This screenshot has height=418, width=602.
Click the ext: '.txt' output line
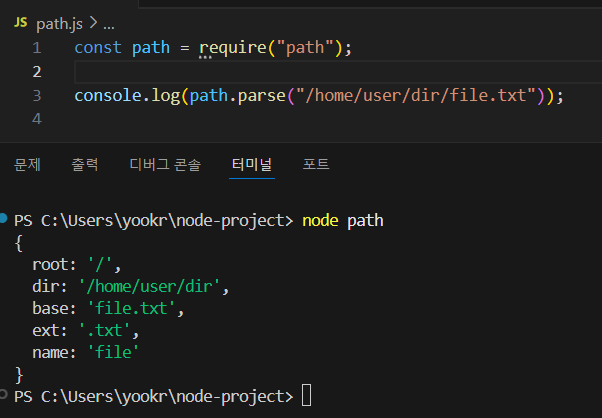(86, 330)
